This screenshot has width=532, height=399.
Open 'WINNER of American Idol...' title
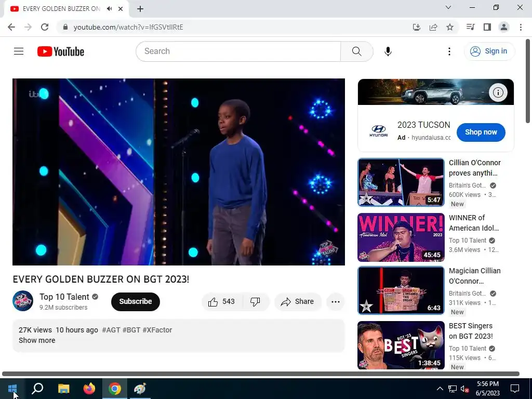pos(474,222)
